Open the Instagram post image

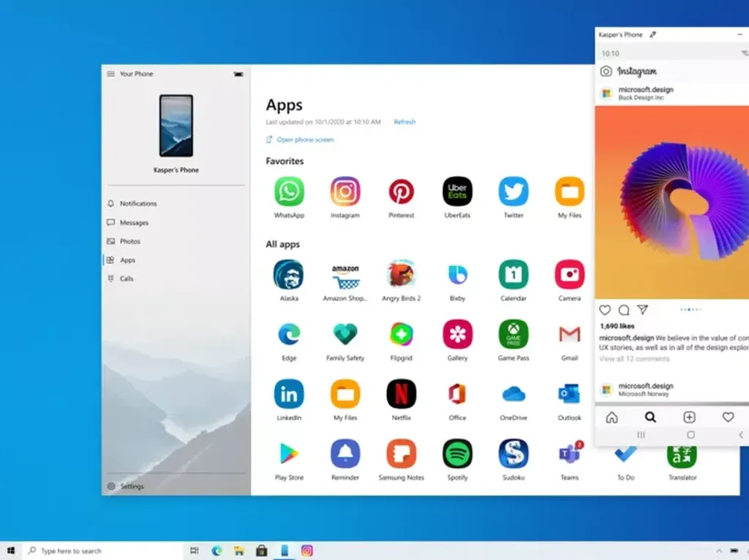pos(671,203)
